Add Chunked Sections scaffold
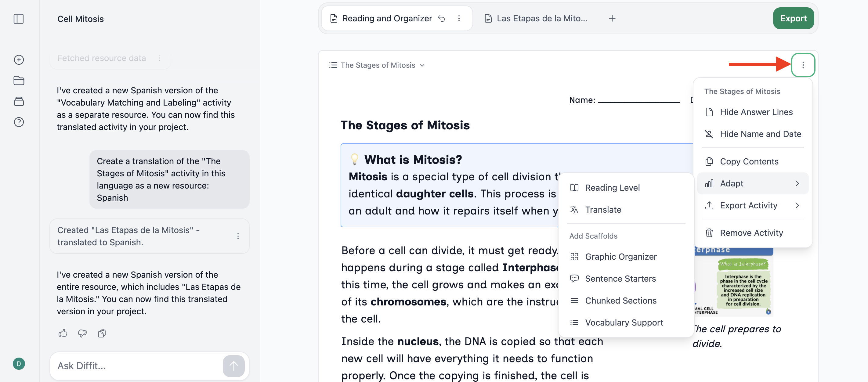868x382 pixels. [626, 301]
